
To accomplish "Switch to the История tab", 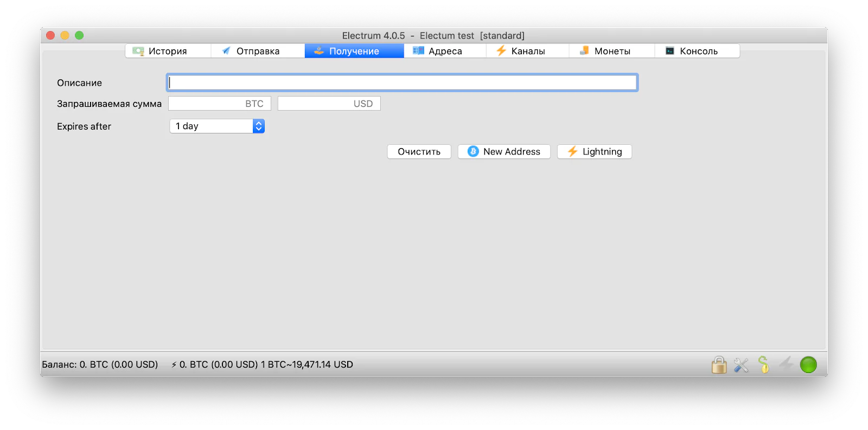I will pyautogui.click(x=168, y=51).
